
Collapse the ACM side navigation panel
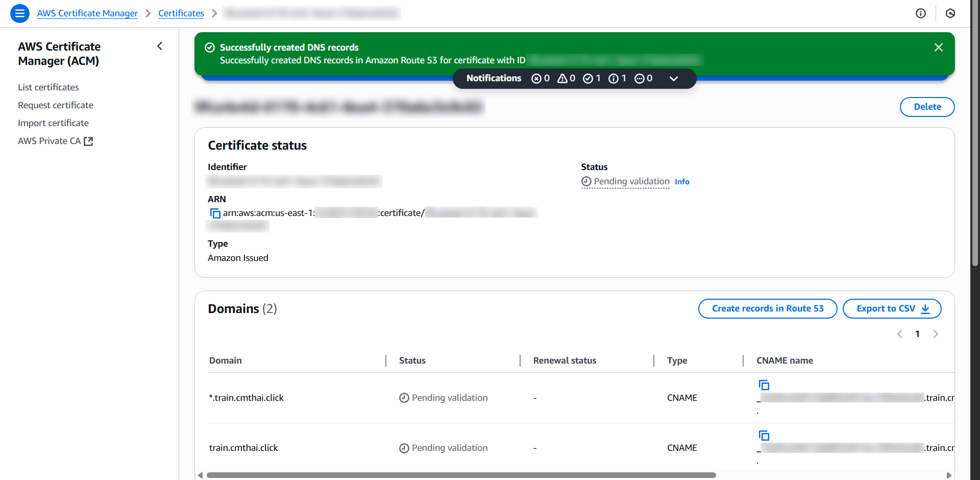(x=160, y=46)
